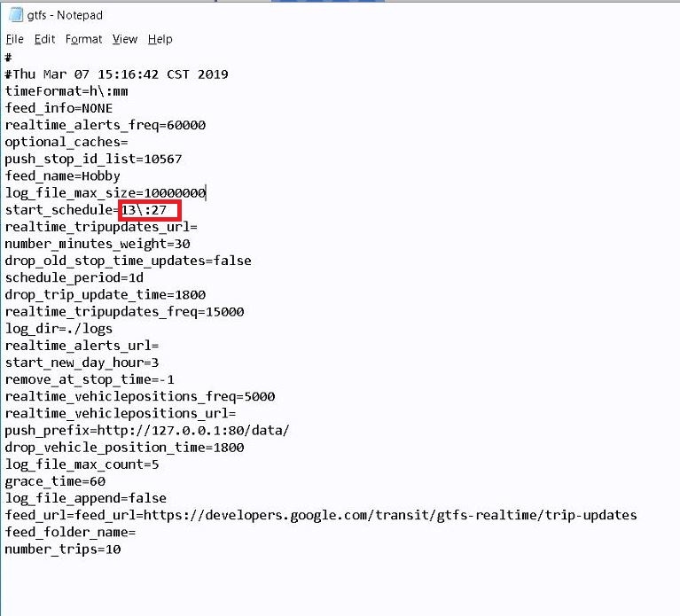Click the timeFormat=h\:mm line
Screen dimensions: 680x616
click(62, 90)
